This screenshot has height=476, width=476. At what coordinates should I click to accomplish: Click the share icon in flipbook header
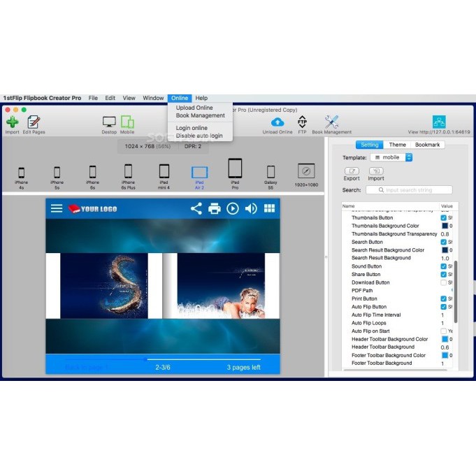(196, 208)
